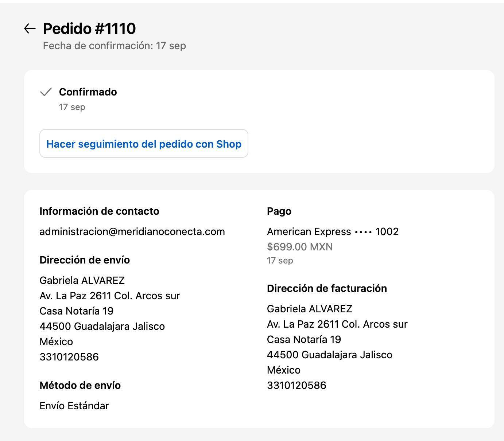Click the Pago section heading
Image resolution: width=504 pixels, height=441 pixels.
[279, 211]
